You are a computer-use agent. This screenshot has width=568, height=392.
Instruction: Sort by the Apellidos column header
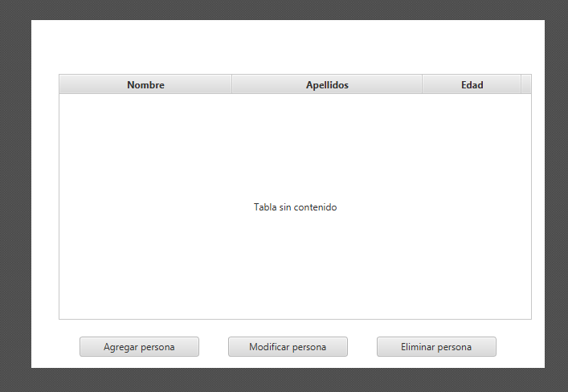click(x=327, y=84)
